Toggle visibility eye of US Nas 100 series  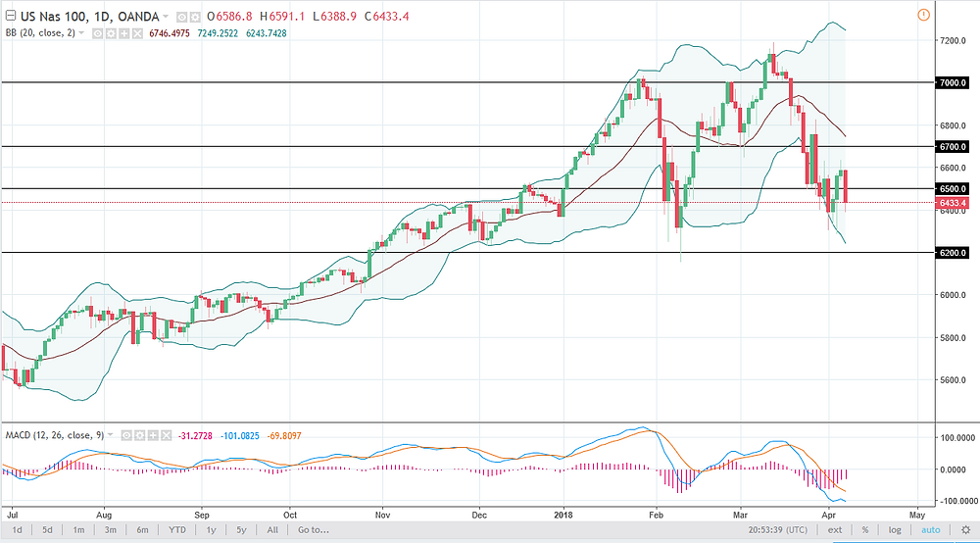(181, 17)
